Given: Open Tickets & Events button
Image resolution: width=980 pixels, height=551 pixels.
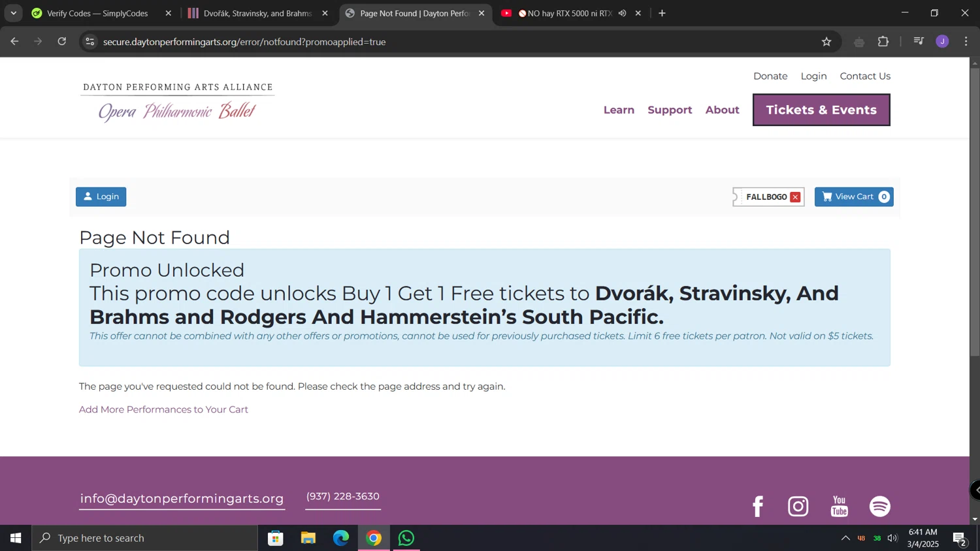Looking at the screenshot, I should click(821, 110).
